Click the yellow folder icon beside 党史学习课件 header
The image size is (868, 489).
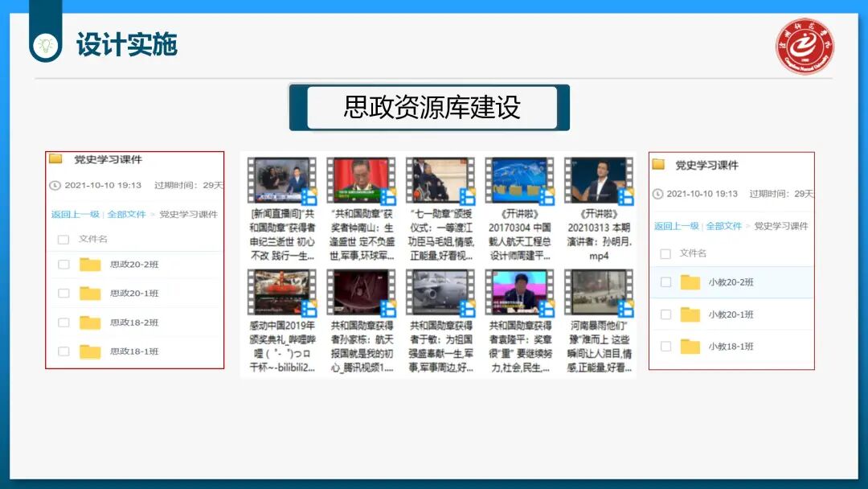tap(55, 159)
